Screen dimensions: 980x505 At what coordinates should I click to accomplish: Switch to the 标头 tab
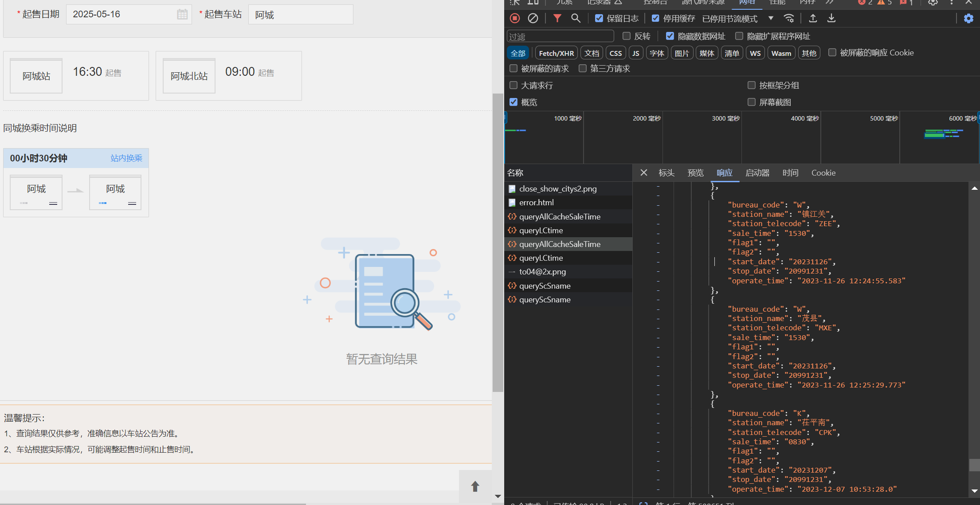pyautogui.click(x=666, y=173)
